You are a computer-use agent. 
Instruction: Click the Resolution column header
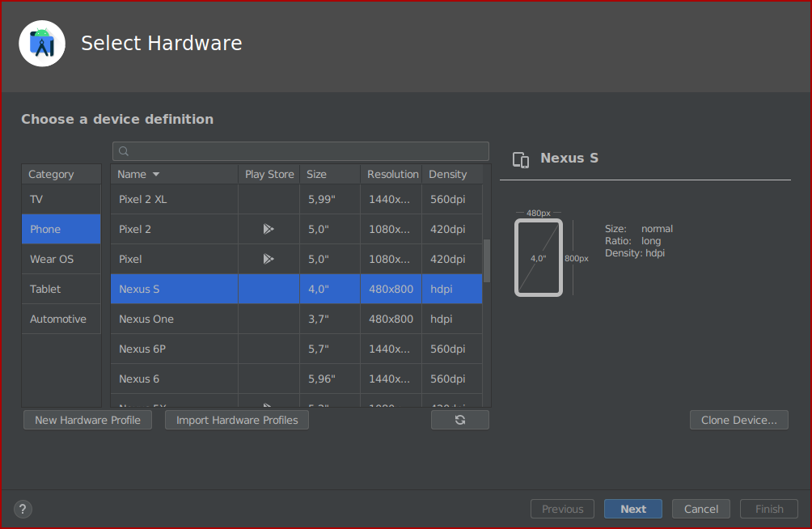coord(391,174)
